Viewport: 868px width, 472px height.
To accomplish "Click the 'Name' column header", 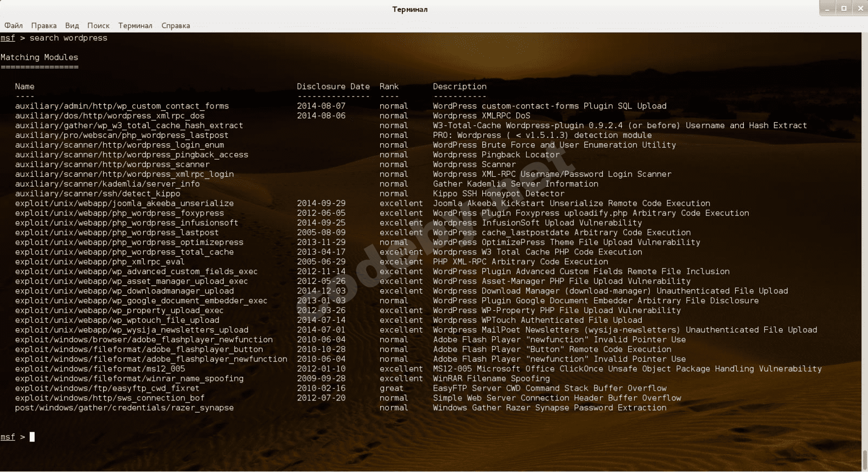I will 24,87.
